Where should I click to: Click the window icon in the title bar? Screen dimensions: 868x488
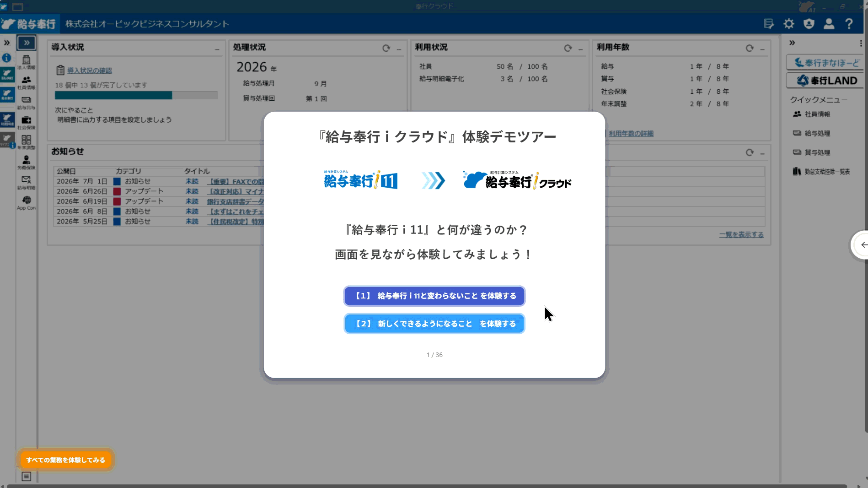pos(18,6)
